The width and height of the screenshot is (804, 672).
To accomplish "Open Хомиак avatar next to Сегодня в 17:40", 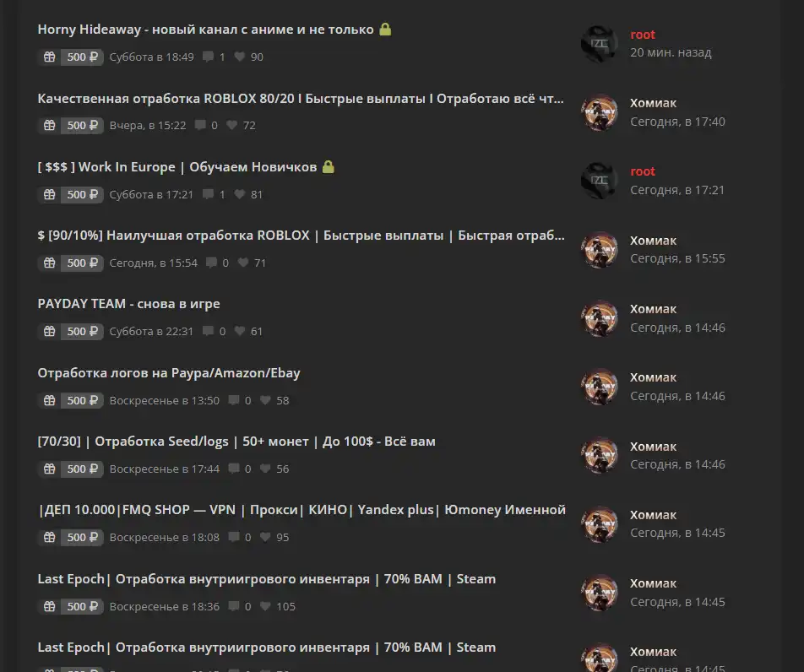I will [599, 112].
